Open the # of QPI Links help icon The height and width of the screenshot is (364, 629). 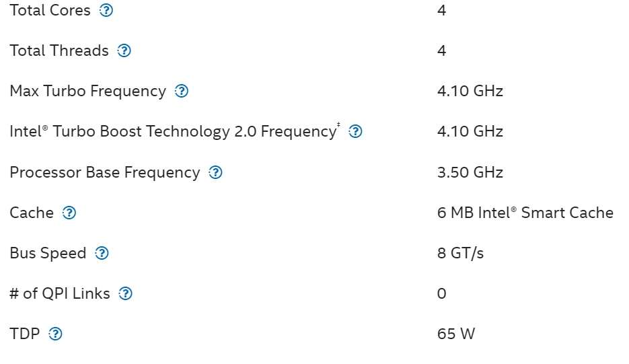pos(125,294)
